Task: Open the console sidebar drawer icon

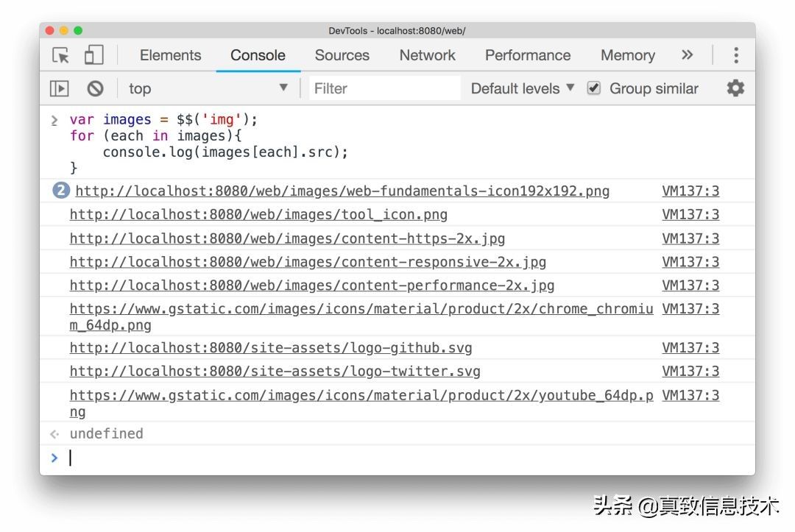Action: point(60,88)
